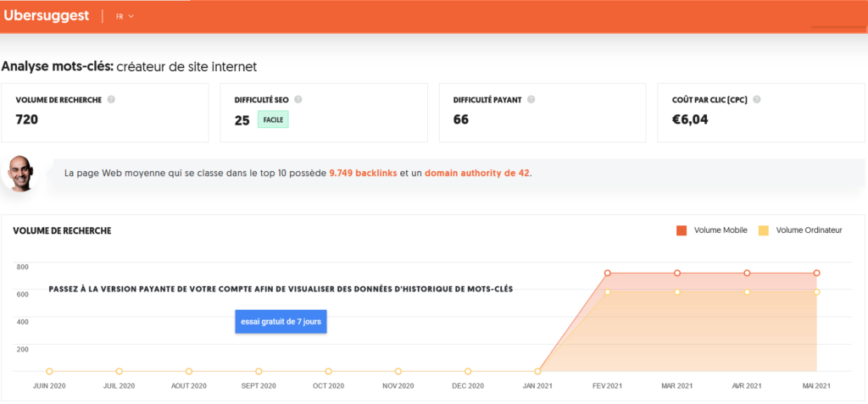Click the Neil Patel avatar photo
This screenshot has height=404, width=868.
[x=19, y=174]
